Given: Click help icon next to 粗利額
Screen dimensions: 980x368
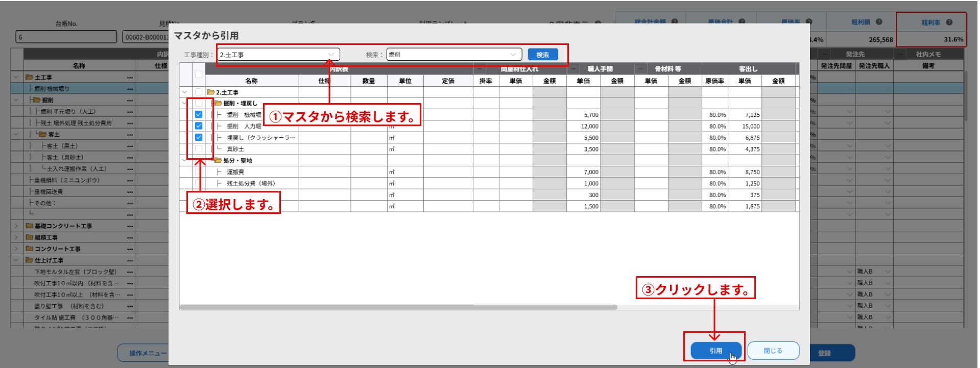Looking at the screenshot, I should tap(879, 22).
